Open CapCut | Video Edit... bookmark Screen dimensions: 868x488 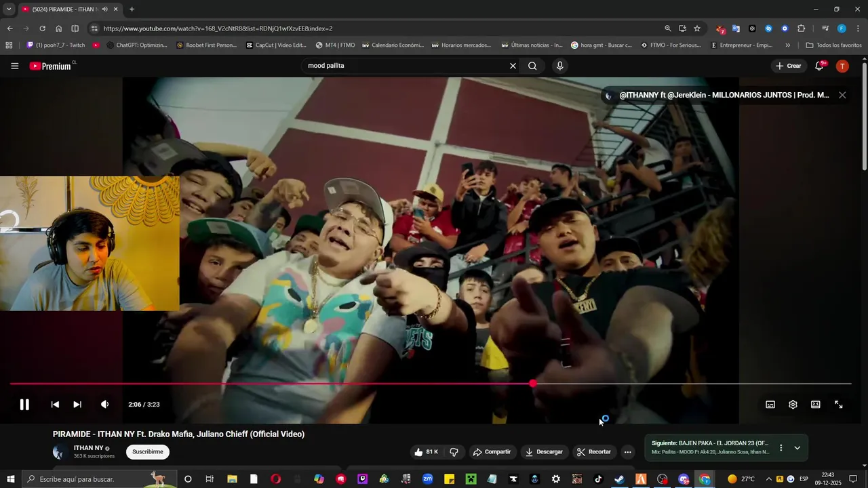point(276,45)
